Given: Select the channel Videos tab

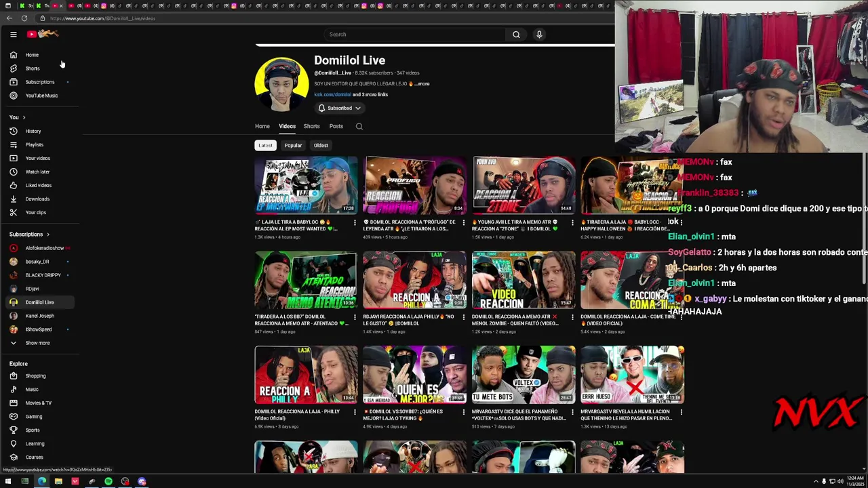Looking at the screenshot, I should pos(287,126).
